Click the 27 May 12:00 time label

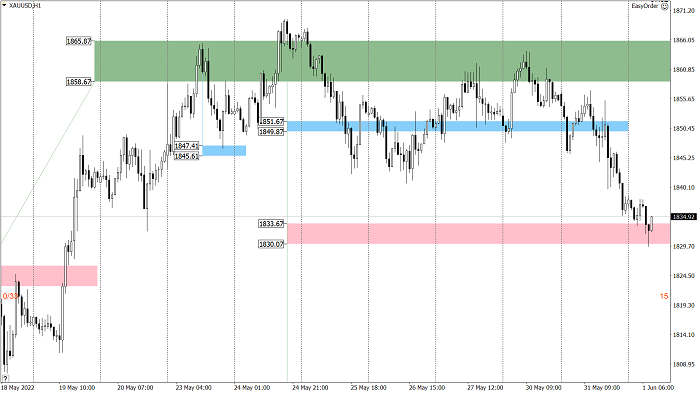(x=485, y=388)
